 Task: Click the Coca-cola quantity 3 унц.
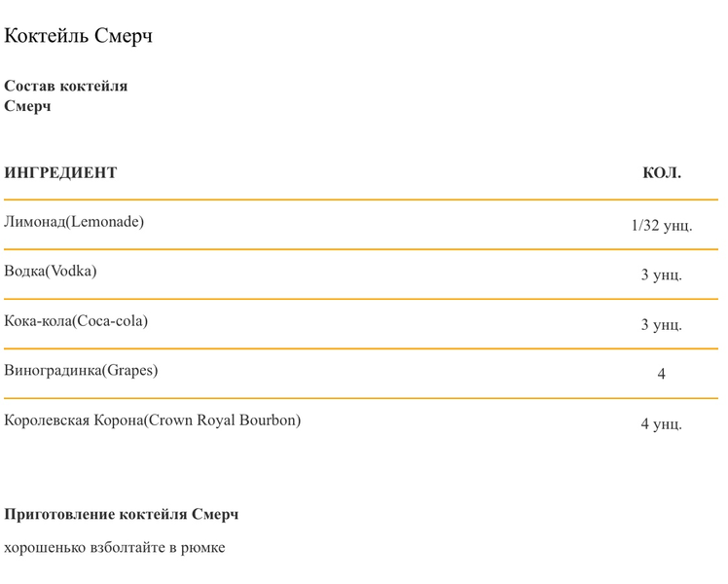click(x=662, y=324)
